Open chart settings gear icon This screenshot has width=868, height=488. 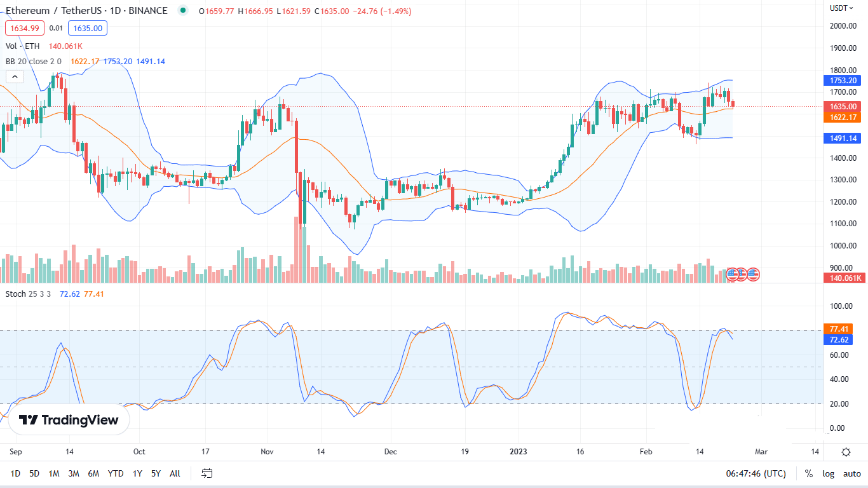click(846, 452)
